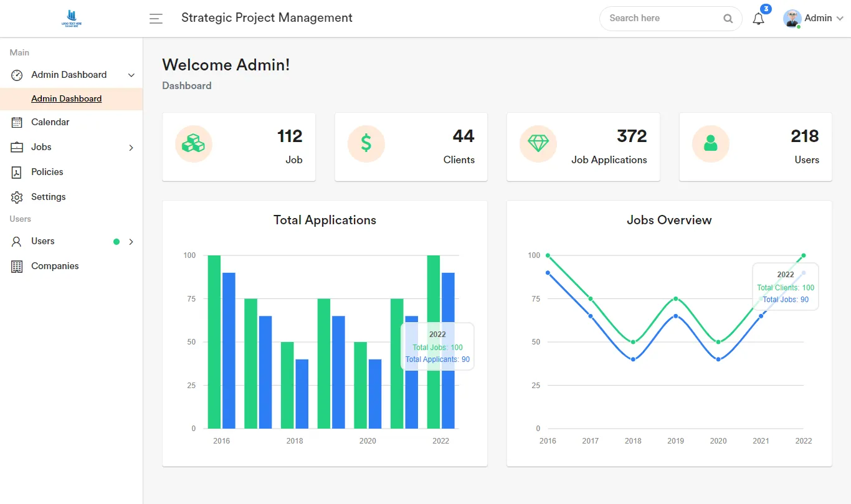This screenshot has width=851, height=504.
Task: Expand the Jobs submenu arrow
Action: point(131,148)
